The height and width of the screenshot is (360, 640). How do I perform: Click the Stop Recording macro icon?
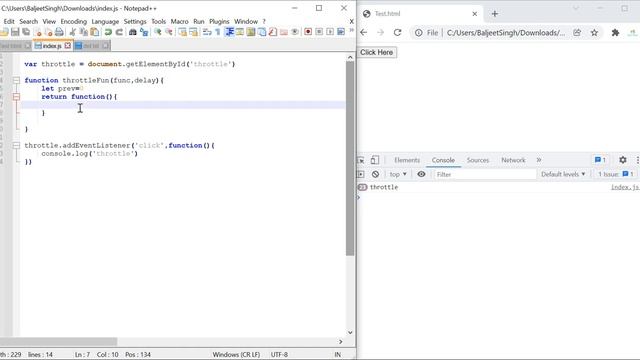[x=319, y=32]
